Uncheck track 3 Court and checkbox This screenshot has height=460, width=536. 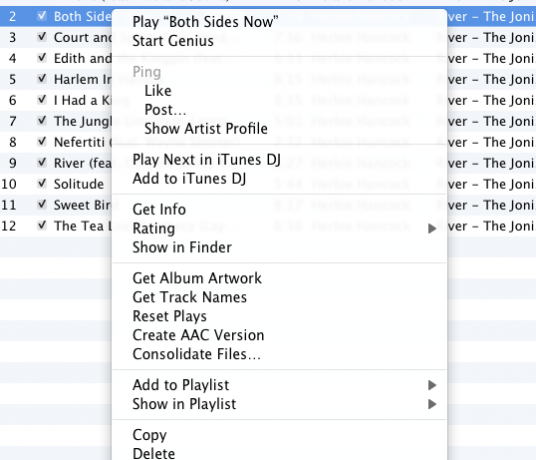42,37
